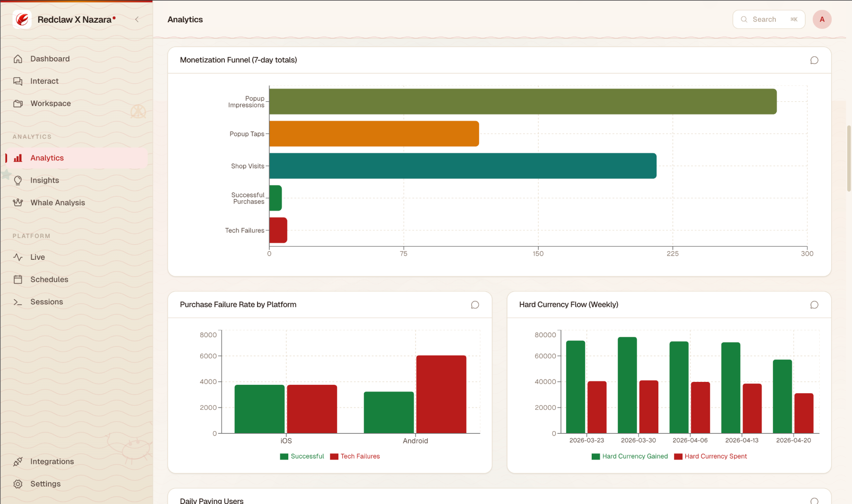Click the iOS green Successful bar
Viewport: 852px width, 504px height.
pyautogui.click(x=259, y=409)
